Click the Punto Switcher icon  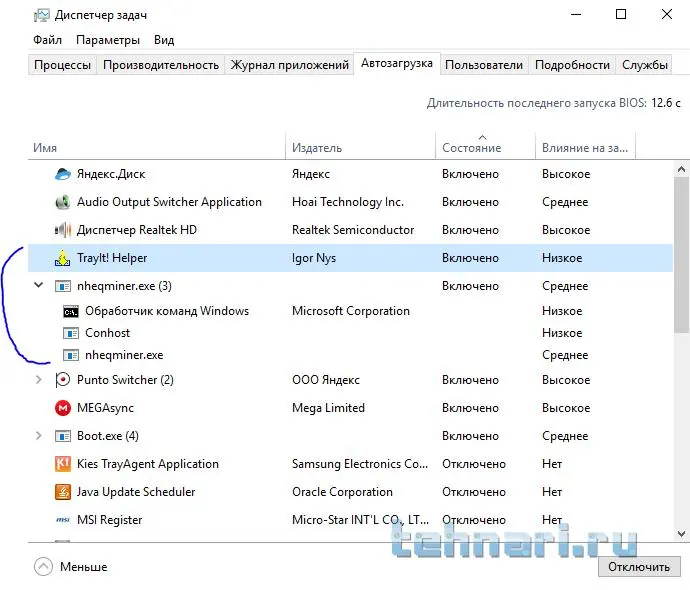tap(63, 380)
